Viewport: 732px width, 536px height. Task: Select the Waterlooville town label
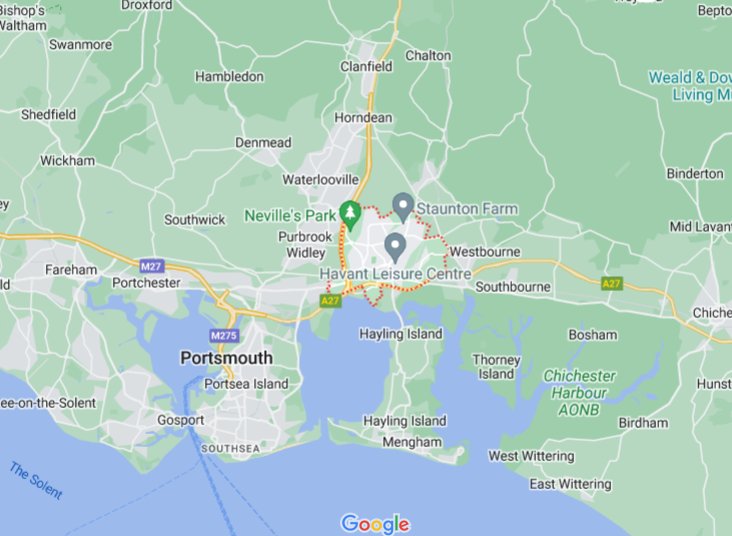pos(320,180)
